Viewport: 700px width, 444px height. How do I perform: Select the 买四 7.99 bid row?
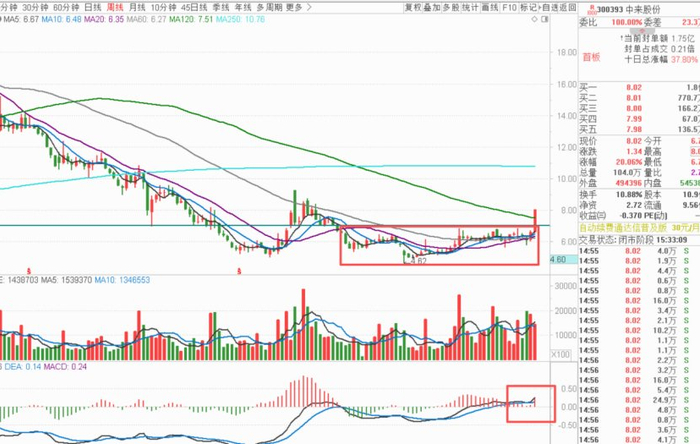[x=639, y=119]
